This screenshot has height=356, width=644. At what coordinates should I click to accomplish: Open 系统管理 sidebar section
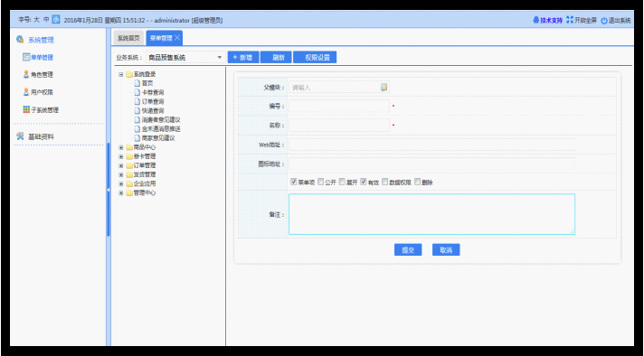tap(41, 40)
